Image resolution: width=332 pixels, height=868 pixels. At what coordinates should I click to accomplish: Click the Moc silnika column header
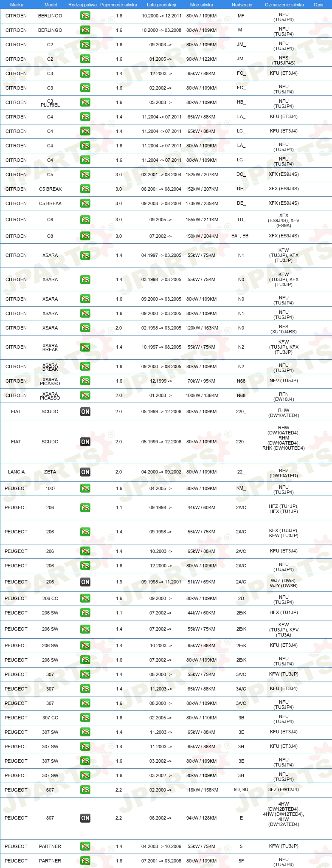point(202,5)
